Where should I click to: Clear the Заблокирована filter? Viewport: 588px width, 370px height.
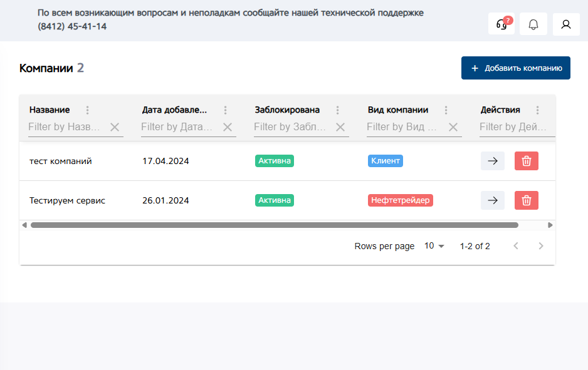click(340, 127)
